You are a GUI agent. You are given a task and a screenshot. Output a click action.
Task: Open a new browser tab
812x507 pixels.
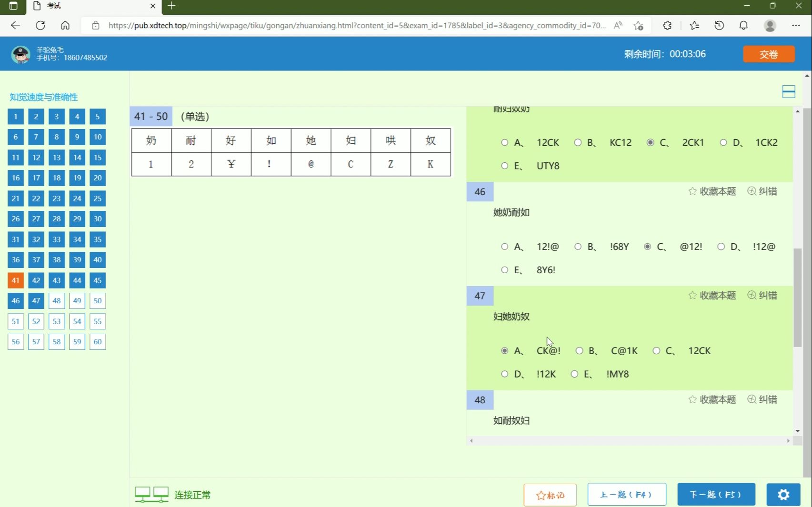(171, 6)
